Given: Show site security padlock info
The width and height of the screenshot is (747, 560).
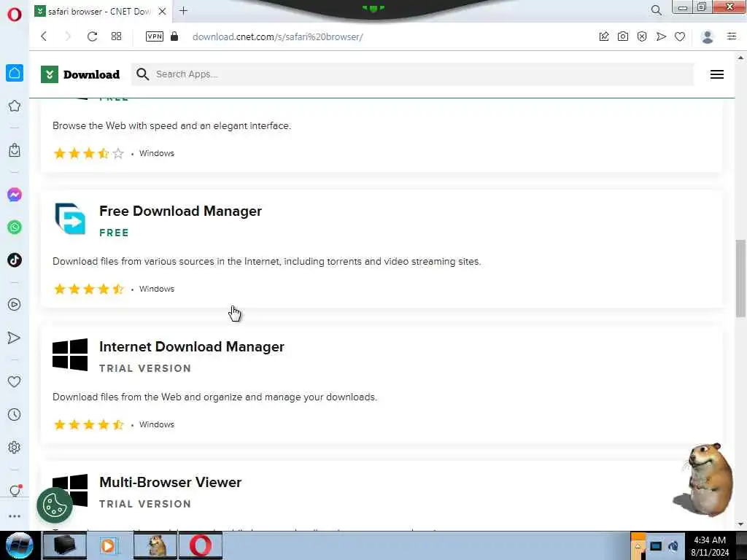Looking at the screenshot, I should (x=174, y=36).
